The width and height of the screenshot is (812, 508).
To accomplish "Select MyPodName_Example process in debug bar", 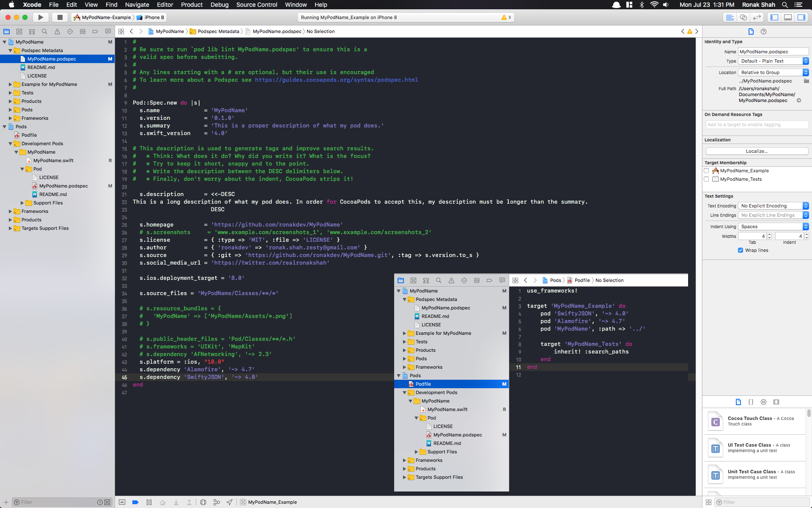I will (x=269, y=502).
